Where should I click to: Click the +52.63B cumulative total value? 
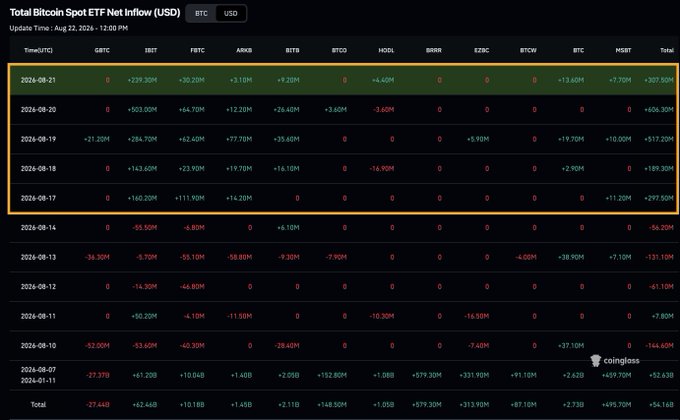661,375
